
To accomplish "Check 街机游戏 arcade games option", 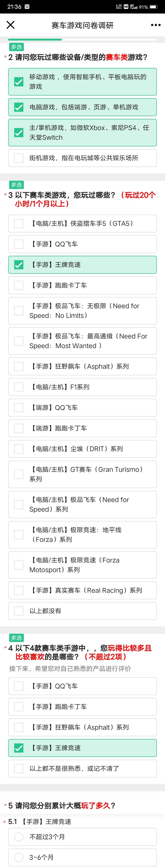I will [82, 158].
